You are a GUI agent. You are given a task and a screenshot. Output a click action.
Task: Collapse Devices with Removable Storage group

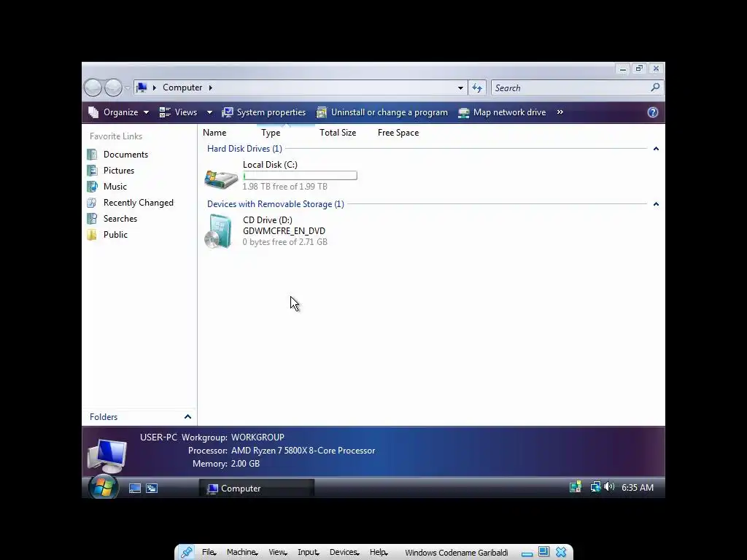click(x=656, y=204)
